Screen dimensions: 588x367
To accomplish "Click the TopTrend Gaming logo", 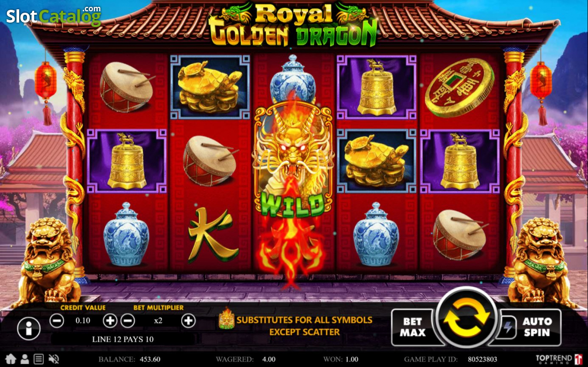I will 559,359.
